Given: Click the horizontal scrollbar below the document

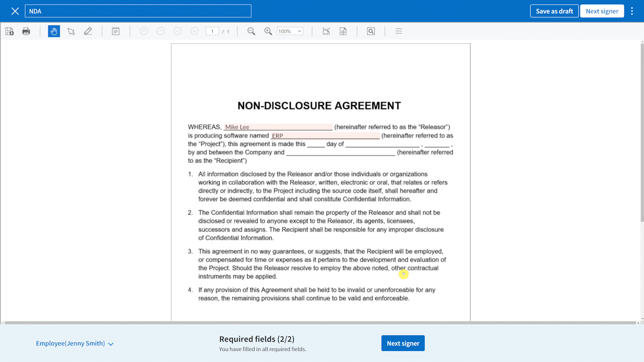Looking at the screenshot, I should click(x=319, y=323).
